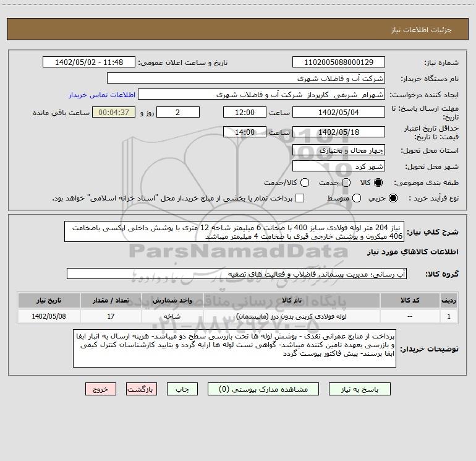This screenshot has width=476, height=461.
Task: Click the گروه کالا field آب رسانی
Action: (x=237, y=274)
